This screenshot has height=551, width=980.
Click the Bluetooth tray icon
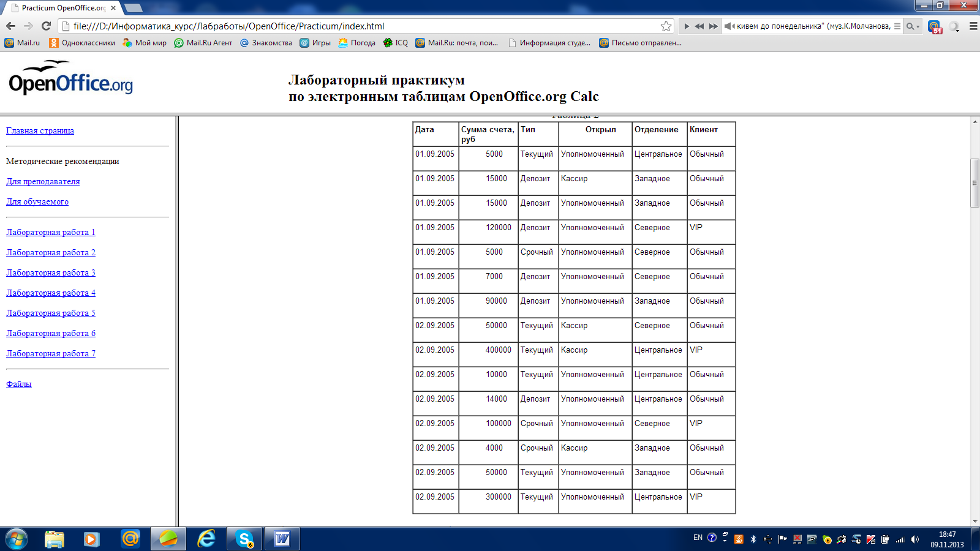tap(753, 539)
